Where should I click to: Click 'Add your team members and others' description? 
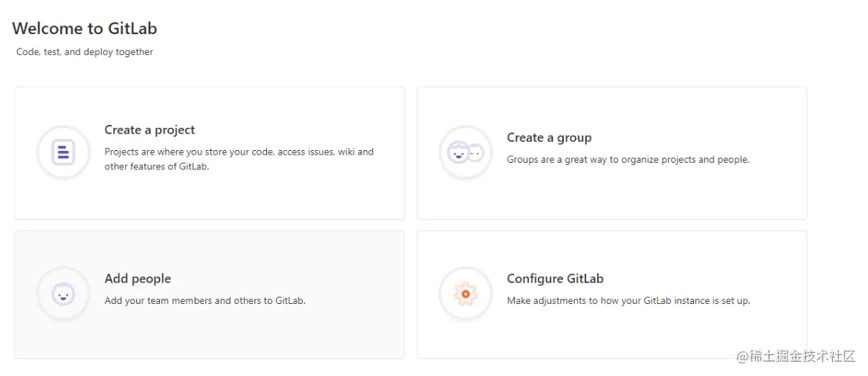205,301
